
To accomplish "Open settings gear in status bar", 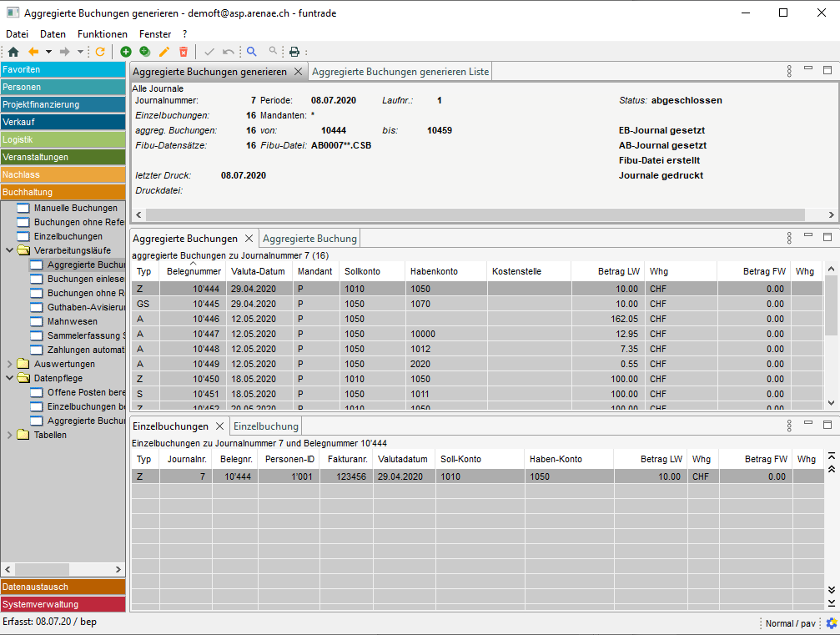I will pyautogui.click(x=831, y=623).
